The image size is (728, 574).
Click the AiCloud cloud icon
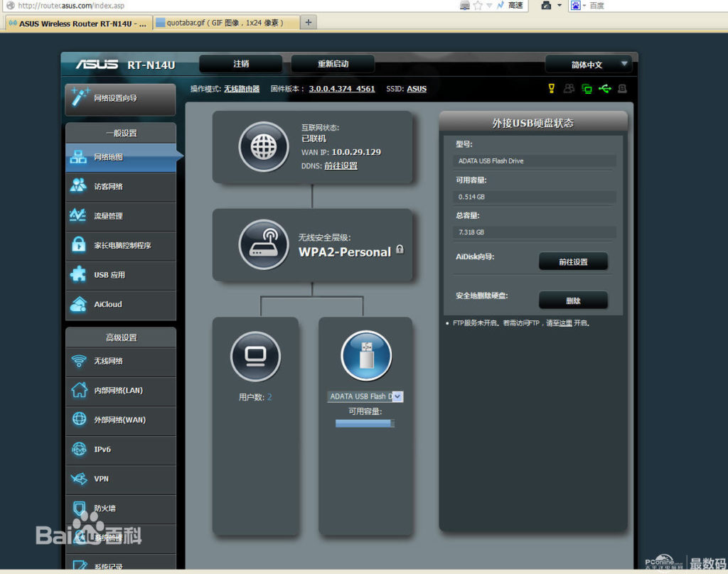click(x=78, y=304)
